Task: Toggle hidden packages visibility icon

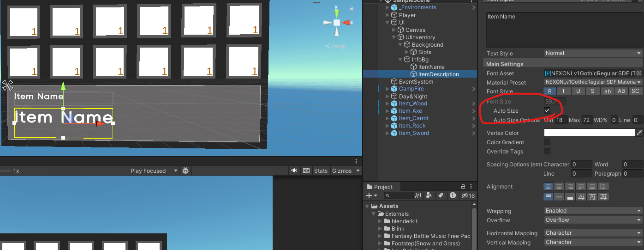Action: coord(468,196)
